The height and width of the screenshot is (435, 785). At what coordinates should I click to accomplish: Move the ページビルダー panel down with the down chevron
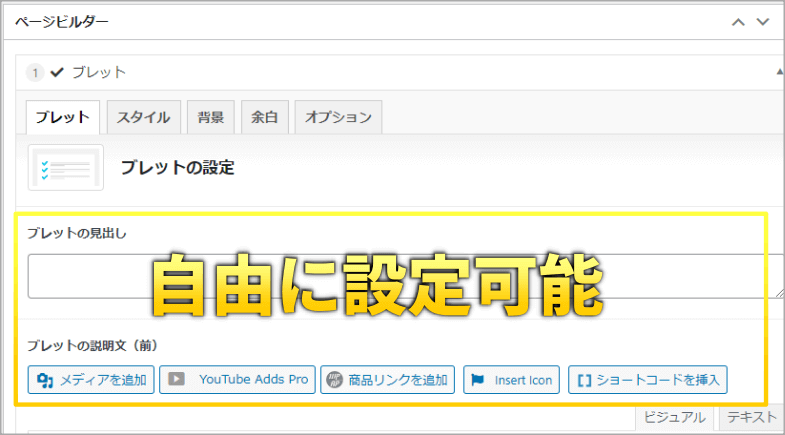coord(762,22)
